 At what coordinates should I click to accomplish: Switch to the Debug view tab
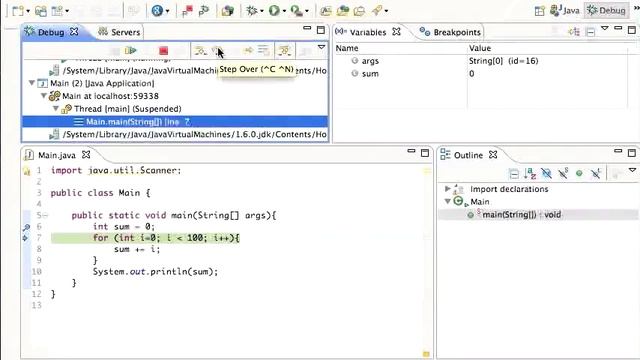pos(51,32)
